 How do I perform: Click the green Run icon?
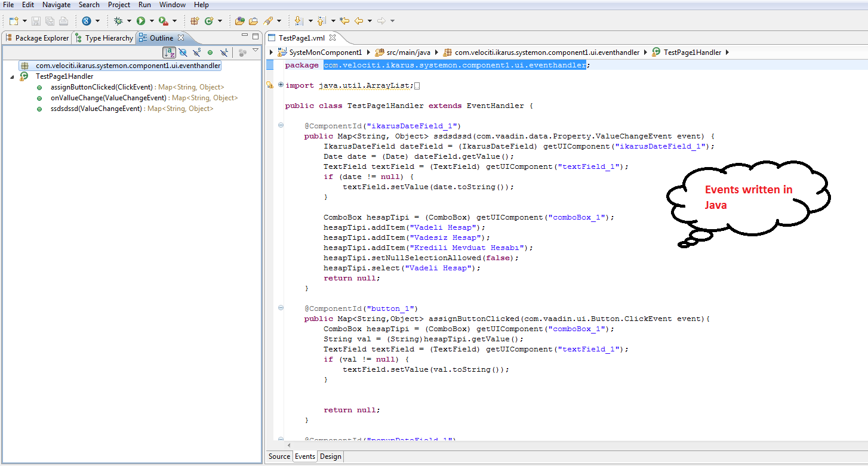coord(142,21)
